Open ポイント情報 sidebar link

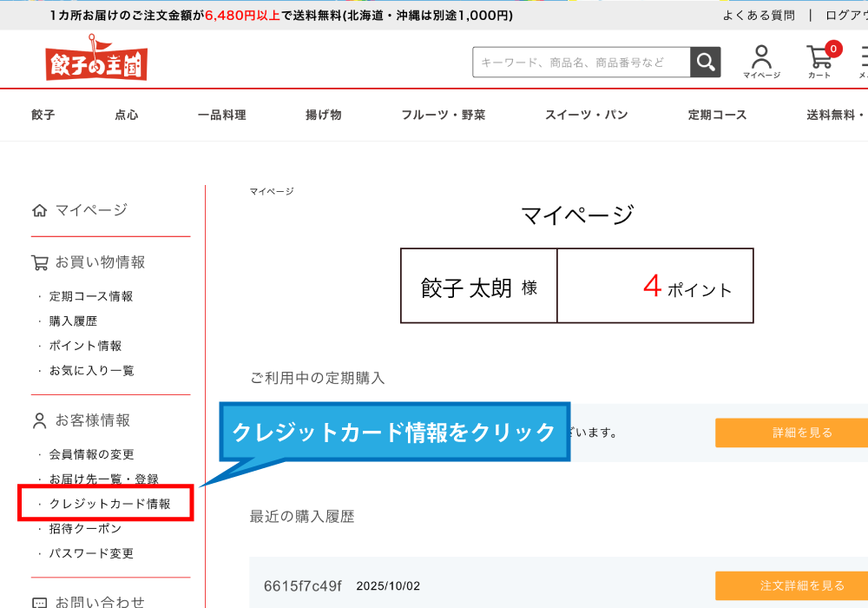point(85,346)
